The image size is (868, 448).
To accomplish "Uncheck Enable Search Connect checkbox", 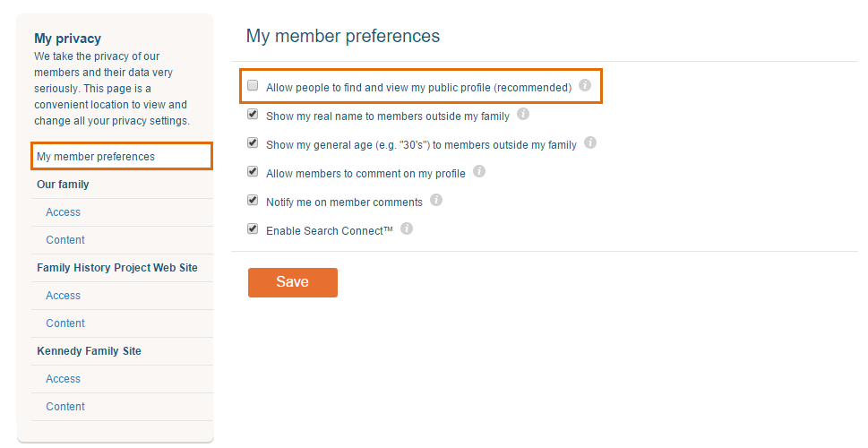I will click(x=254, y=229).
